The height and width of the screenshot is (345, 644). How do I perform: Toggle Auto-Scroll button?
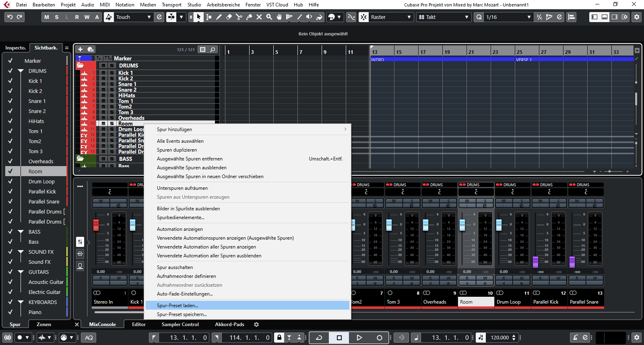(x=171, y=17)
